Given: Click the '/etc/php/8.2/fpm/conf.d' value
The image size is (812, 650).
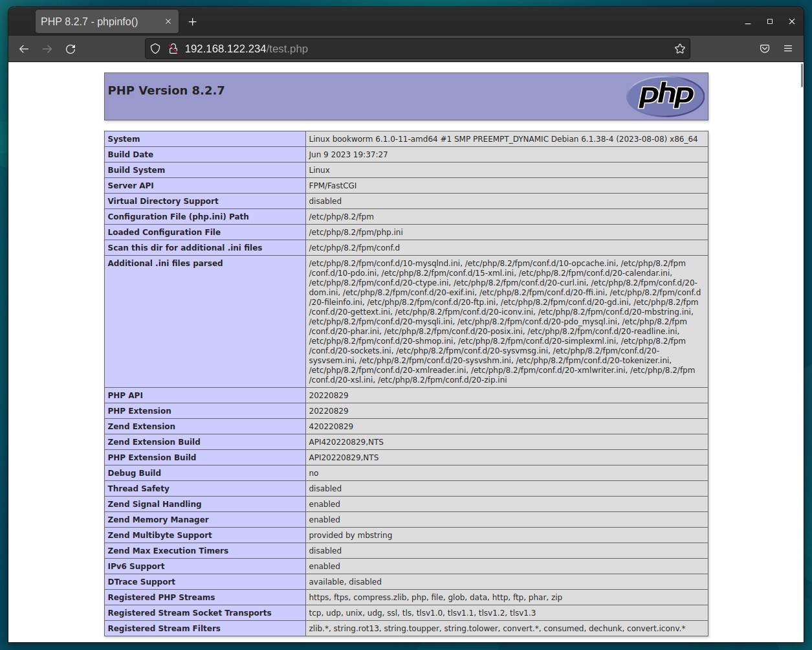Looking at the screenshot, I should pyautogui.click(x=354, y=248).
